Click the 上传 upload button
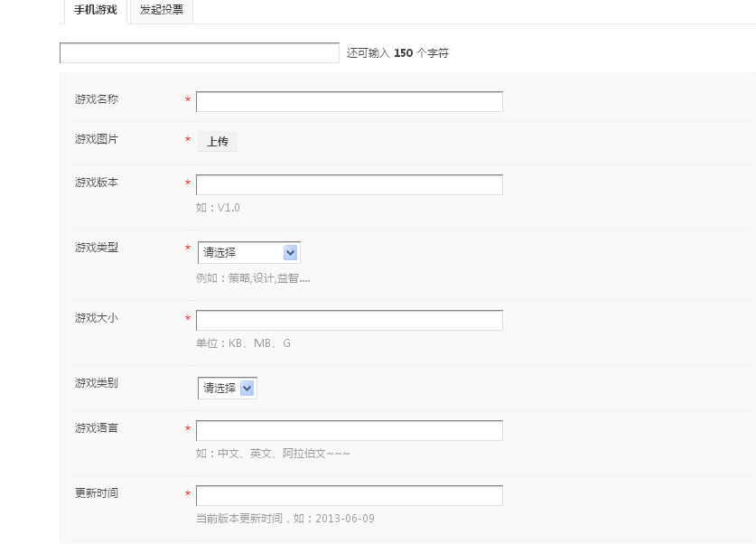 (x=217, y=141)
